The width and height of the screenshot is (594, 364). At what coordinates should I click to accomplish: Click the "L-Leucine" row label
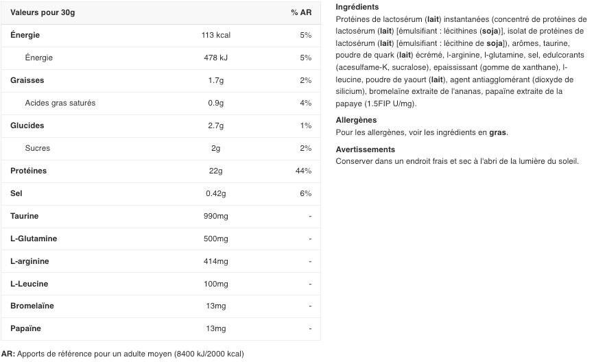coord(29,284)
